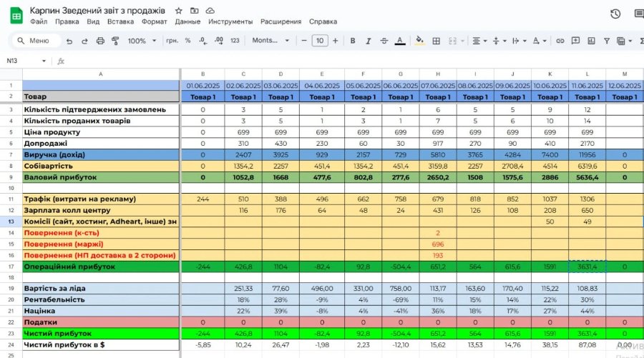
Task: Insert a link with the link icon
Action: (560, 41)
